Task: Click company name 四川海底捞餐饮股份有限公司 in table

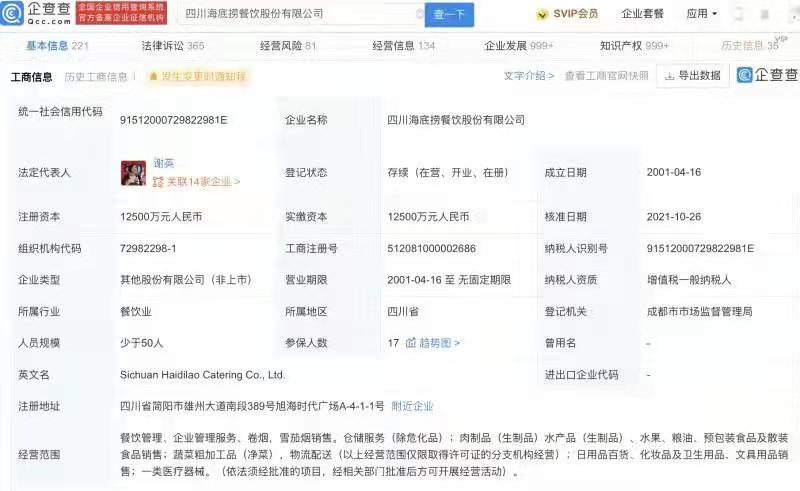Action: click(456, 120)
